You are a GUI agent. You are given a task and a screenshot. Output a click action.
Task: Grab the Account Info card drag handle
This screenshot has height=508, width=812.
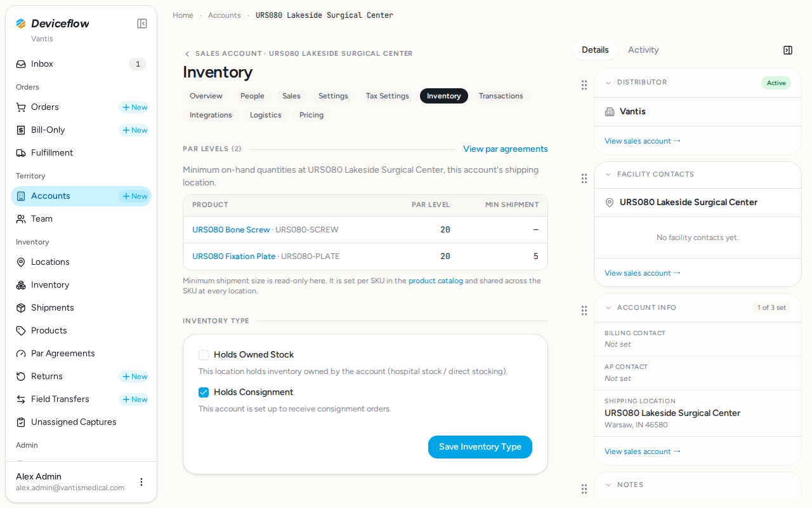584,311
